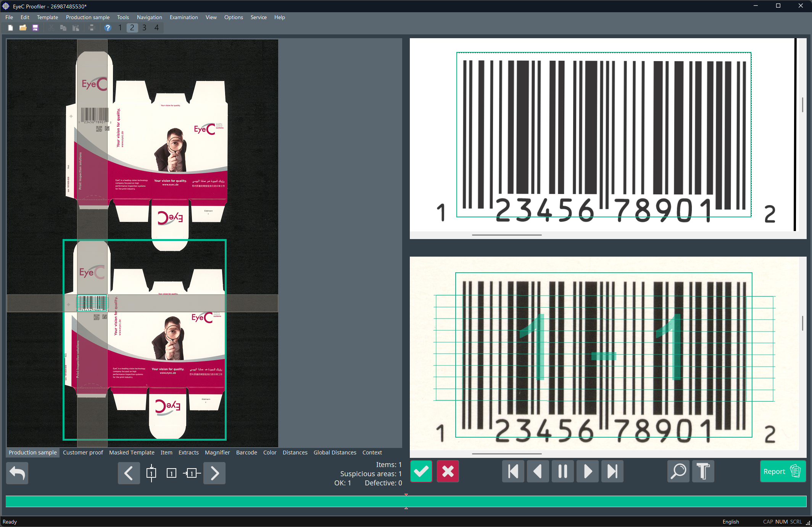Viewport: 812px width, 527px height.
Task: Click the fit item vertically icon
Action: pos(151,473)
